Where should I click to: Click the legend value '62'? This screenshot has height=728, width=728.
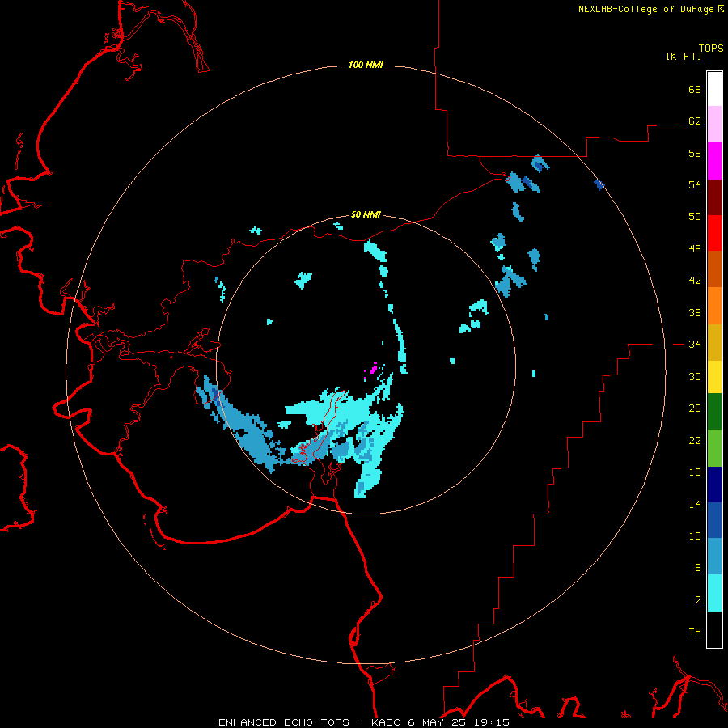[695, 121]
